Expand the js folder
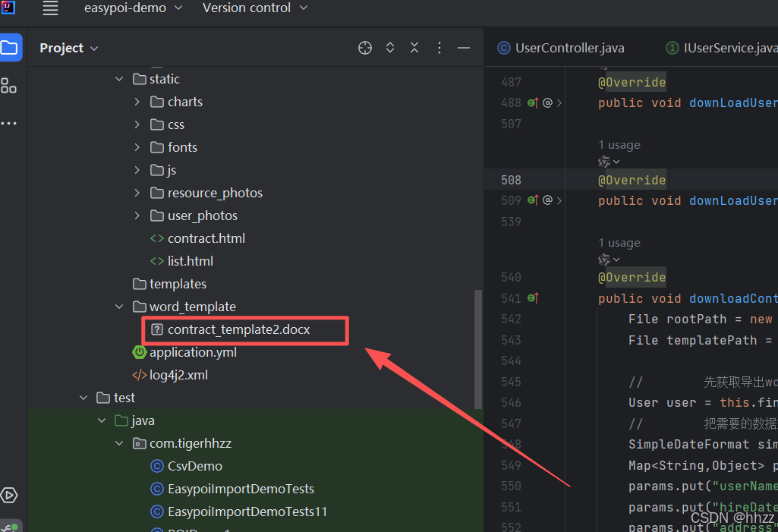The height and width of the screenshot is (532, 778). point(137,170)
